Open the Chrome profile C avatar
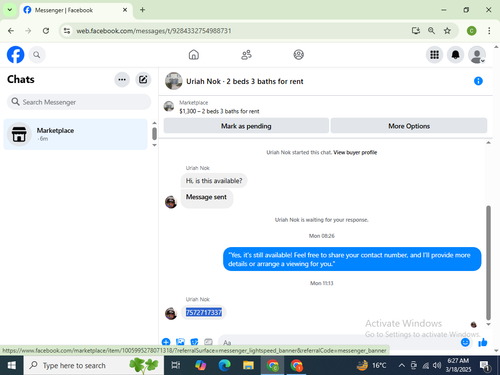The width and height of the screenshot is (500, 375). 471,31
